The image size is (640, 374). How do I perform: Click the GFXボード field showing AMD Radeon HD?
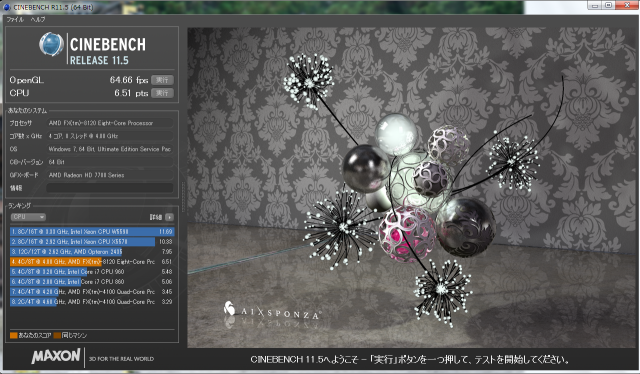(x=110, y=175)
